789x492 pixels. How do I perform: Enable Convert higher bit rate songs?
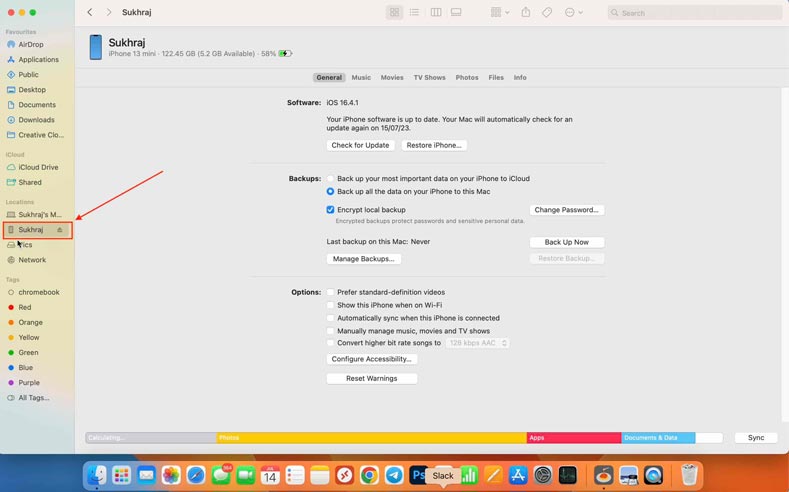pos(330,343)
